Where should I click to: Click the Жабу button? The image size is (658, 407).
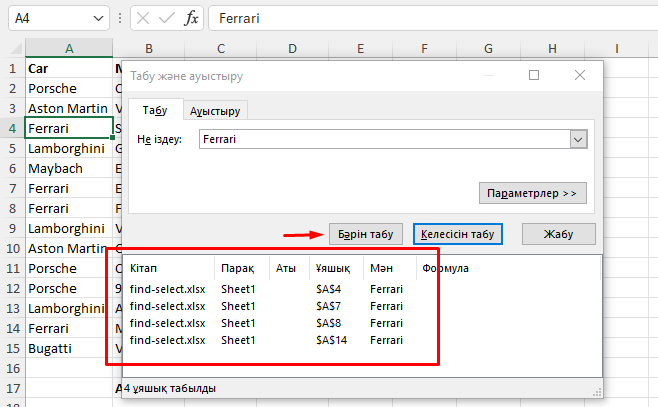[x=559, y=234]
